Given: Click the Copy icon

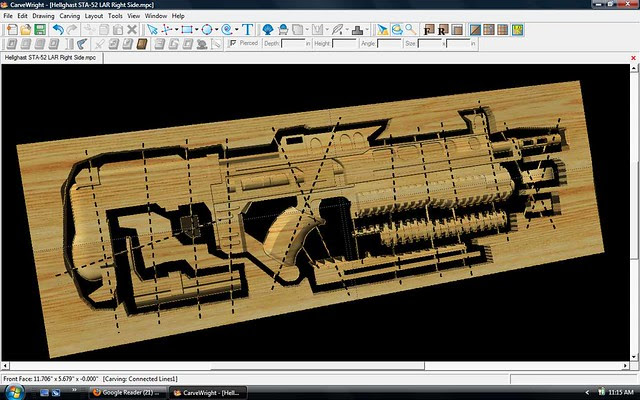Looking at the screenshot, I should point(104,29).
